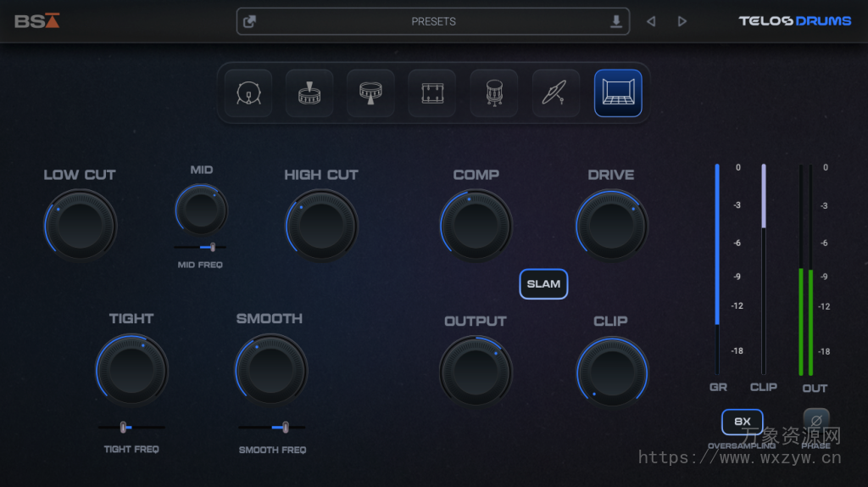Click the DRIVE knob
868x487 pixels.
[x=611, y=226]
